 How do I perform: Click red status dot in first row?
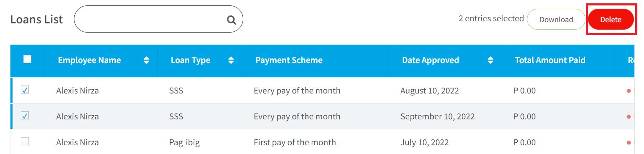(x=629, y=91)
